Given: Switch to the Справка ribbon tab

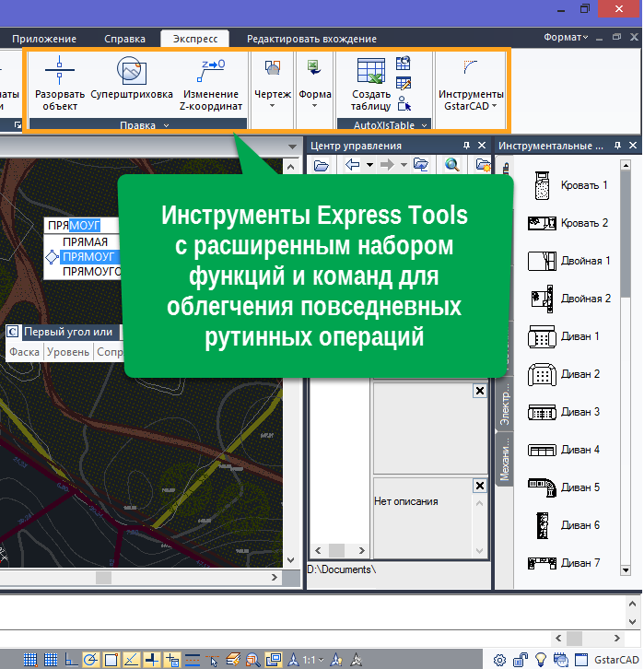Looking at the screenshot, I should pyautogui.click(x=125, y=39).
